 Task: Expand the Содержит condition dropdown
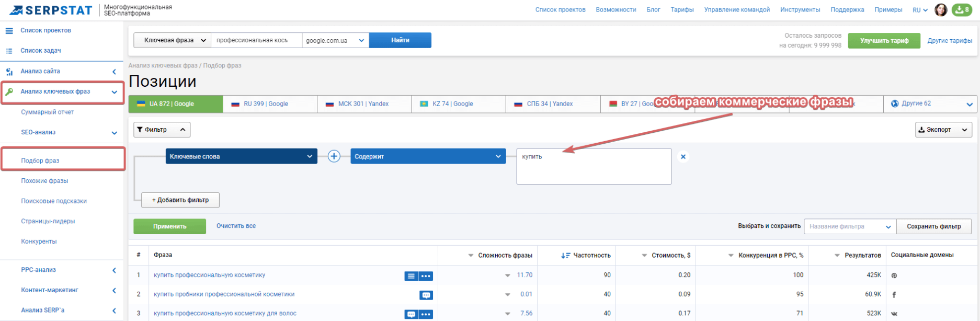pos(428,156)
